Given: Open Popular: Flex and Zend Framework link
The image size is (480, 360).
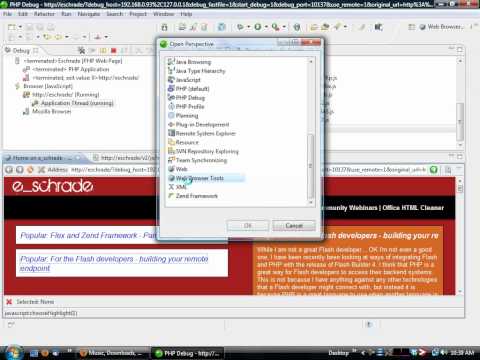Looking at the screenshot, I should 88,235.
